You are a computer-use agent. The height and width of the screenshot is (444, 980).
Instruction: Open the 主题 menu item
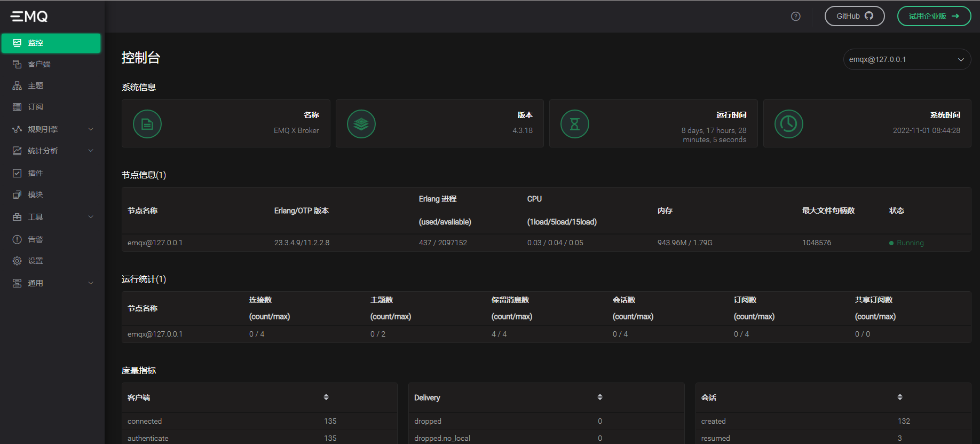coord(51,85)
